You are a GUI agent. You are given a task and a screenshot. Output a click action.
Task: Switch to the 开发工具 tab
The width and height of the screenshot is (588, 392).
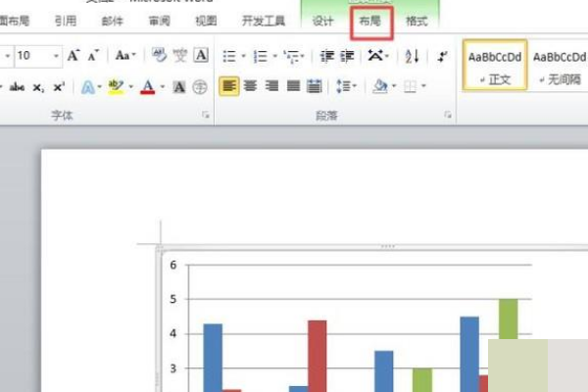point(264,21)
